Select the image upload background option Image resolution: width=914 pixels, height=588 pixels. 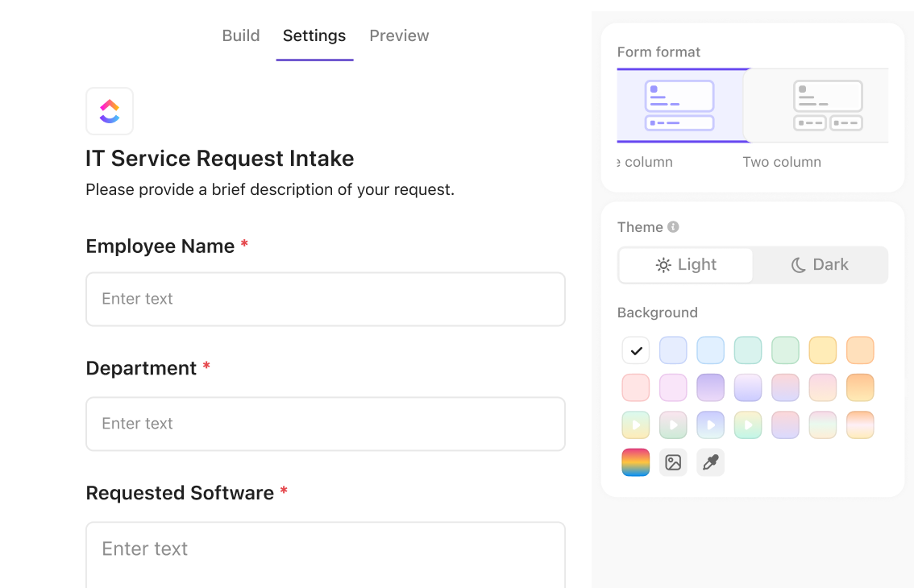click(673, 462)
